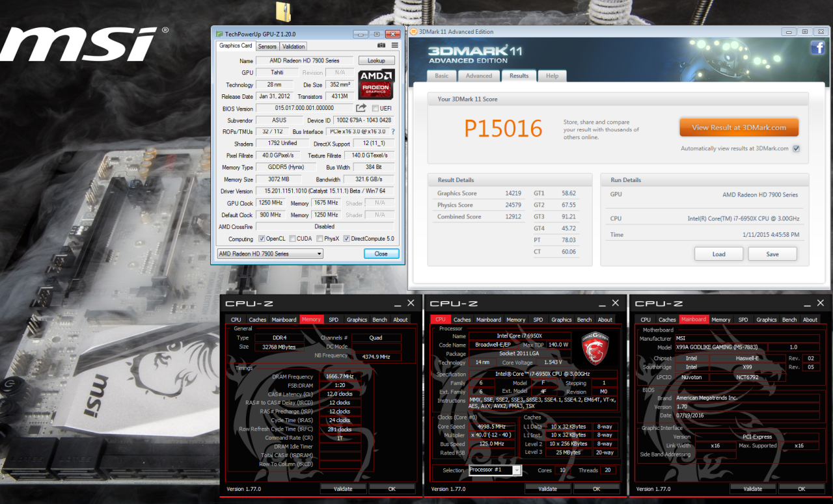The width and height of the screenshot is (833, 504).
Task: Click the GPU-Z screenshot camera icon
Action: [x=382, y=46]
